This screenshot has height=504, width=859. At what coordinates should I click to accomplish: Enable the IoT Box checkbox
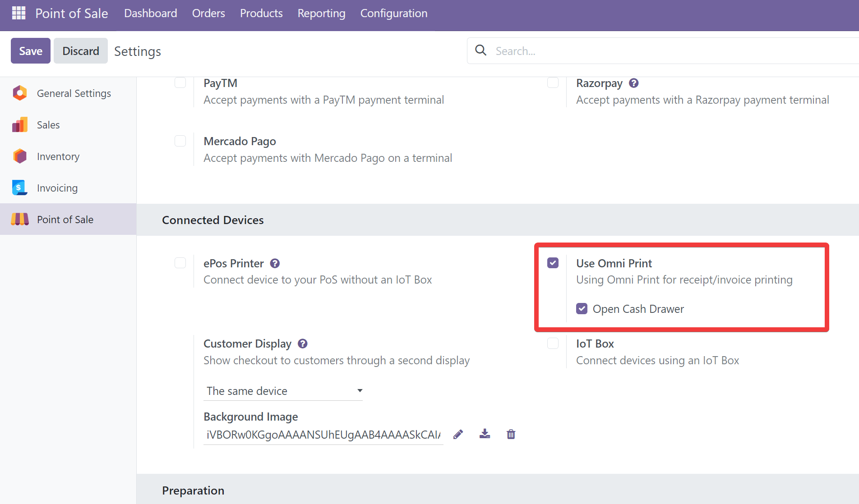553,344
